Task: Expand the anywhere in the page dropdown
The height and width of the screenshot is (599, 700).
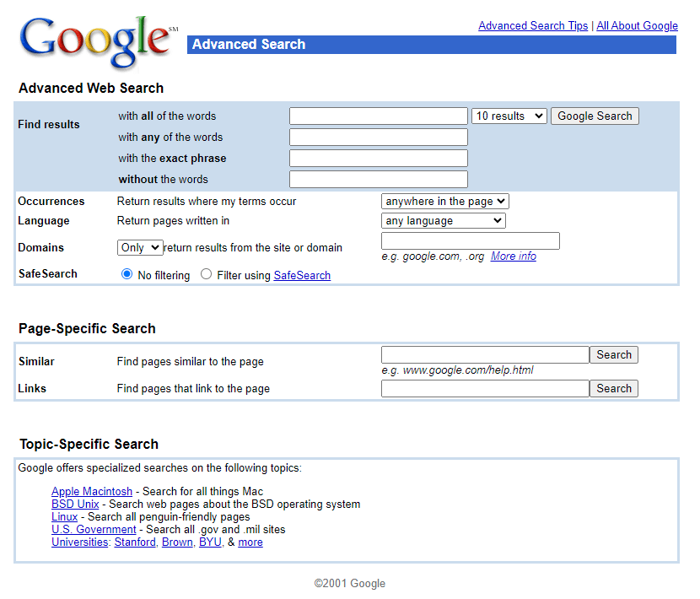Action: pyautogui.click(x=444, y=202)
